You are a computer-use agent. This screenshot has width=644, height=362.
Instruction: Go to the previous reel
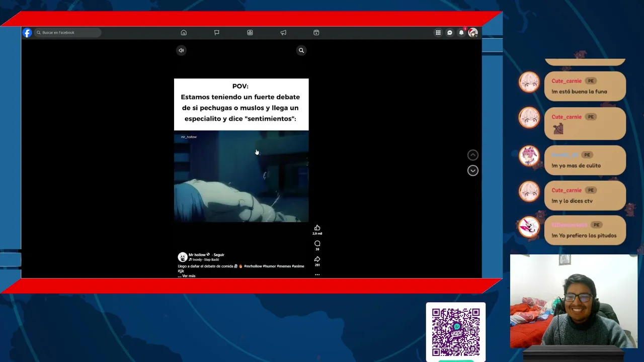coord(473,155)
